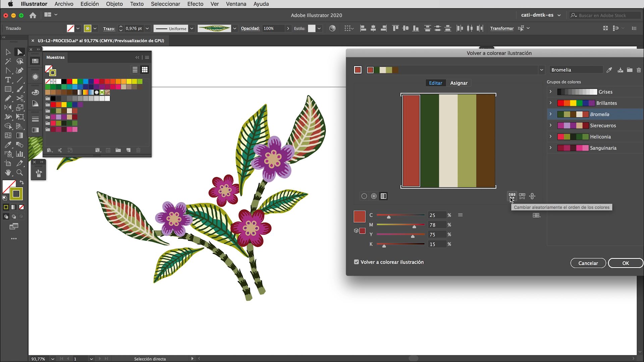
Task: Toggle list view in the Muestras panel
Action: pos(135,69)
